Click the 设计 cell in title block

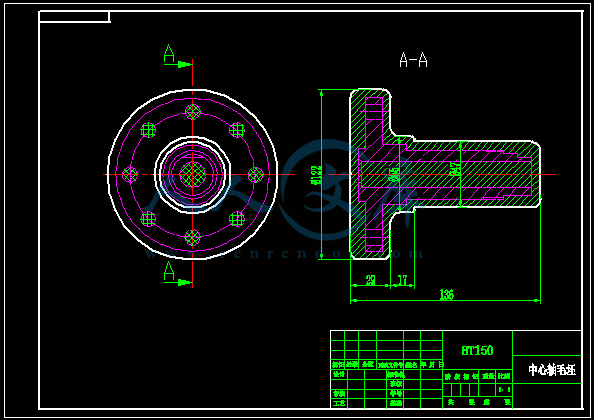point(339,374)
